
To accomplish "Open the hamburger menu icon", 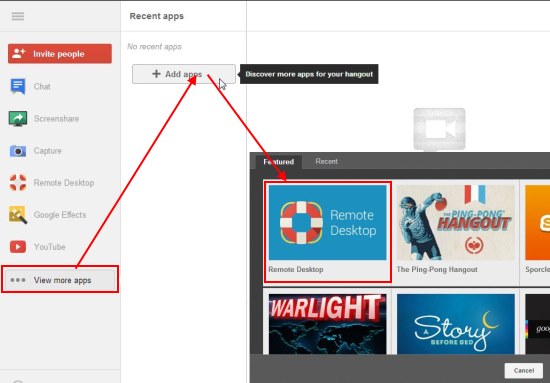I will coord(18,16).
